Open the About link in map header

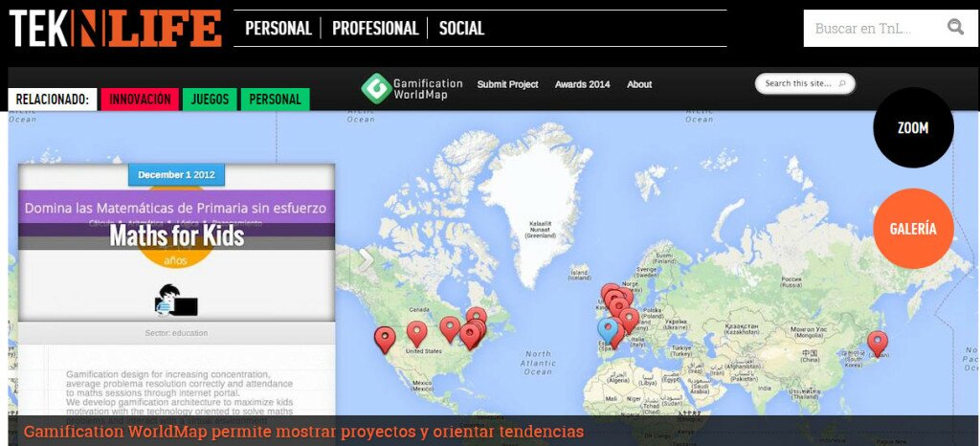(639, 84)
